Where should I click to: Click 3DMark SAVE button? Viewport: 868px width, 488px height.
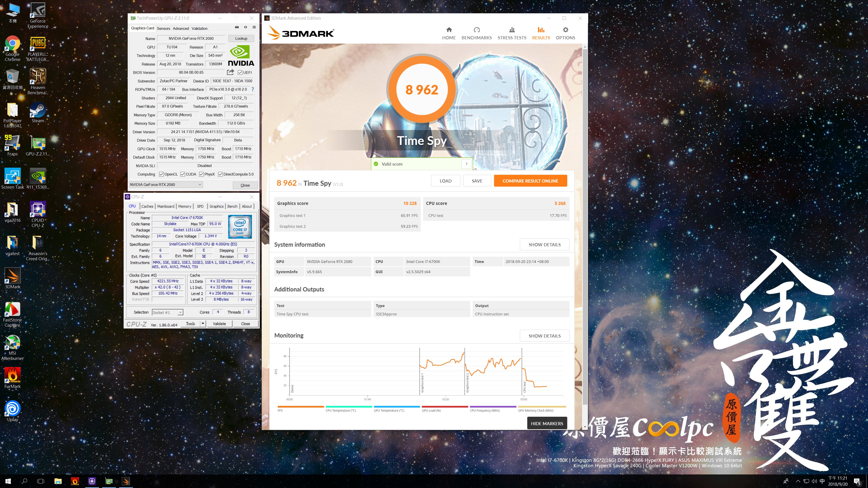(x=477, y=181)
